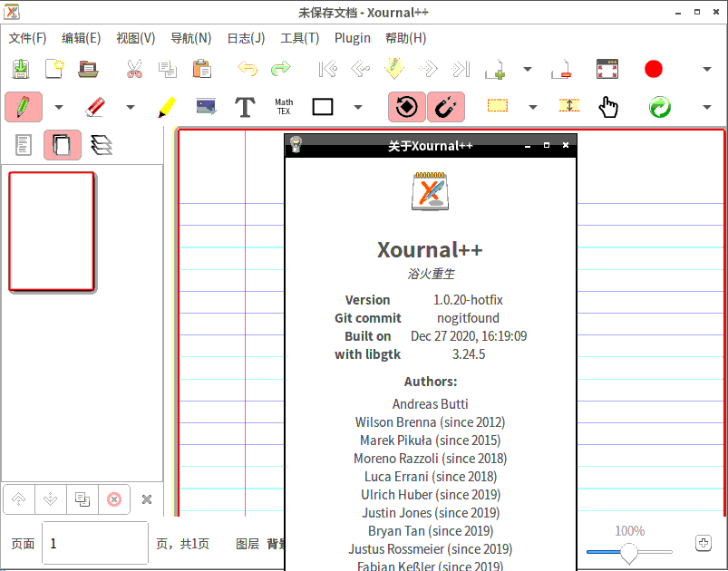Delete page with red circle sidebar button
Screen dimensions: 728x571
click(114, 499)
